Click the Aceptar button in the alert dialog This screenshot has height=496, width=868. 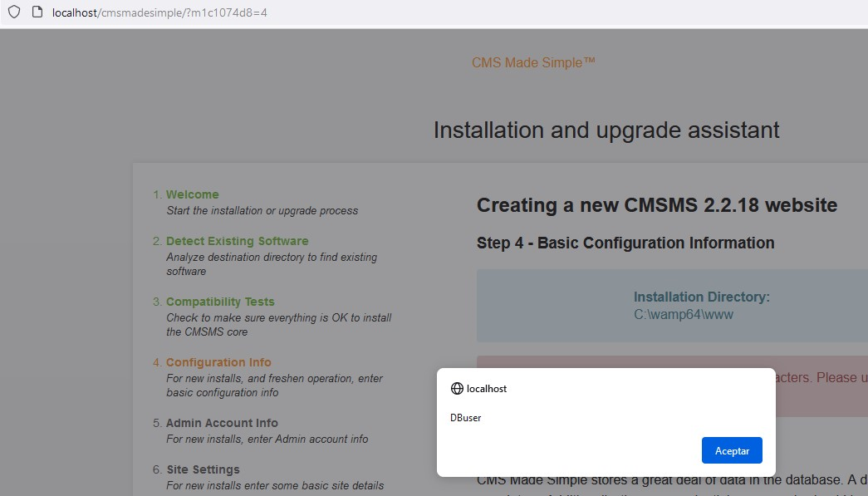tap(732, 450)
